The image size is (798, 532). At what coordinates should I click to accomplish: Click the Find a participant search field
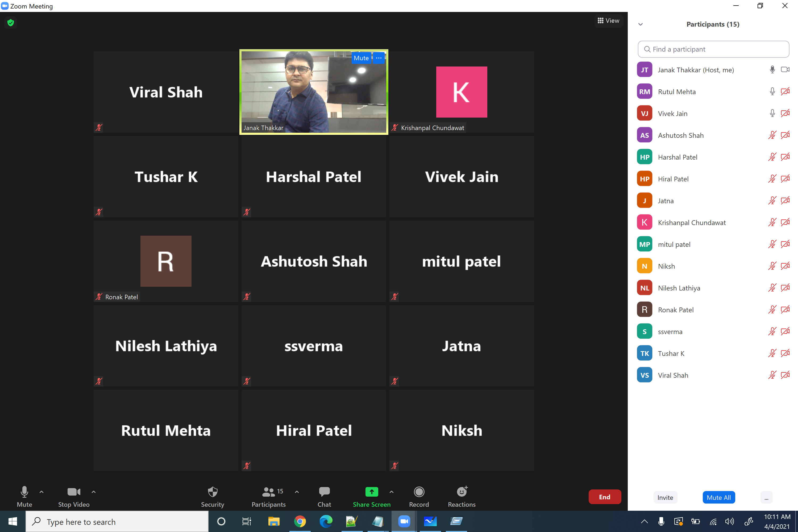[713, 49]
